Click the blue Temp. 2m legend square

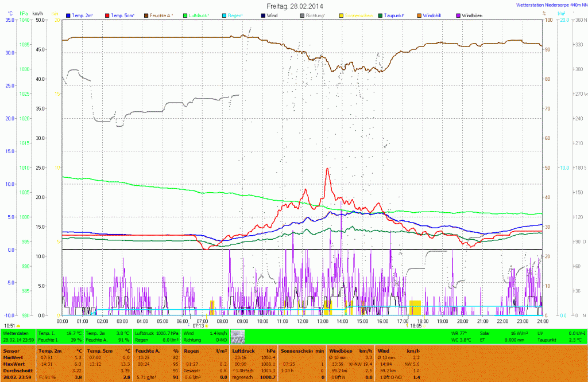(x=69, y=15)
